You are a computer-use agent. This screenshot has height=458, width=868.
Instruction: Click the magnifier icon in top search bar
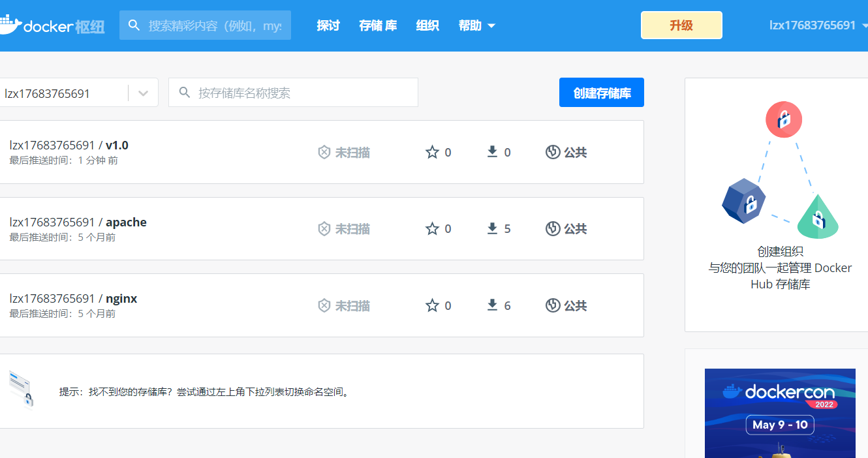[134, 25]
